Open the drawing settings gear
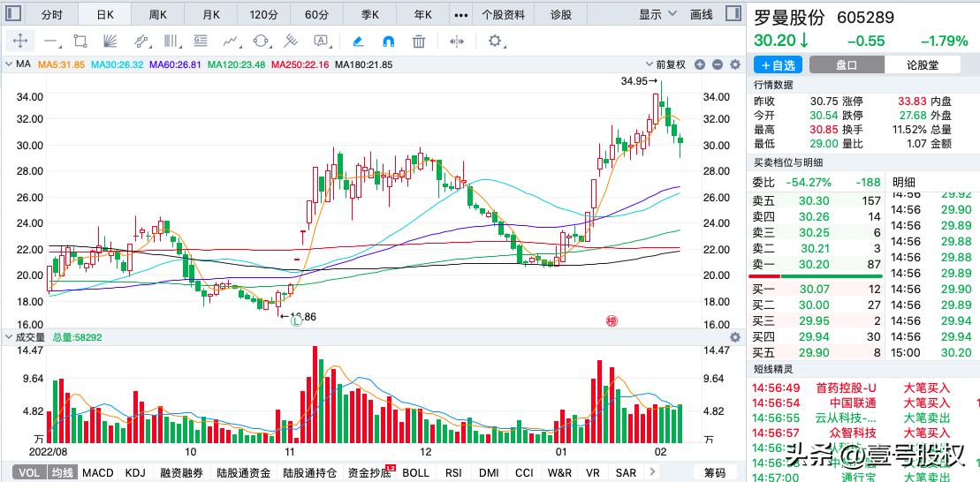 point(495,41)
